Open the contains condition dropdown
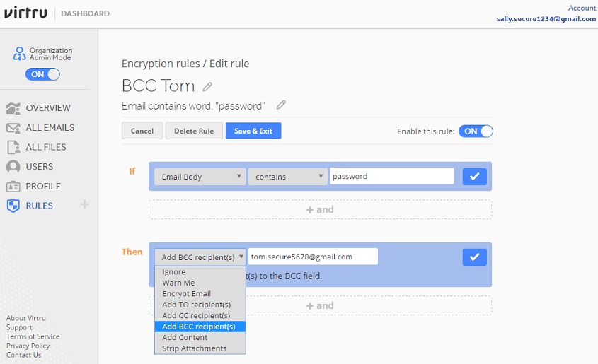 (x=288, y=177)
